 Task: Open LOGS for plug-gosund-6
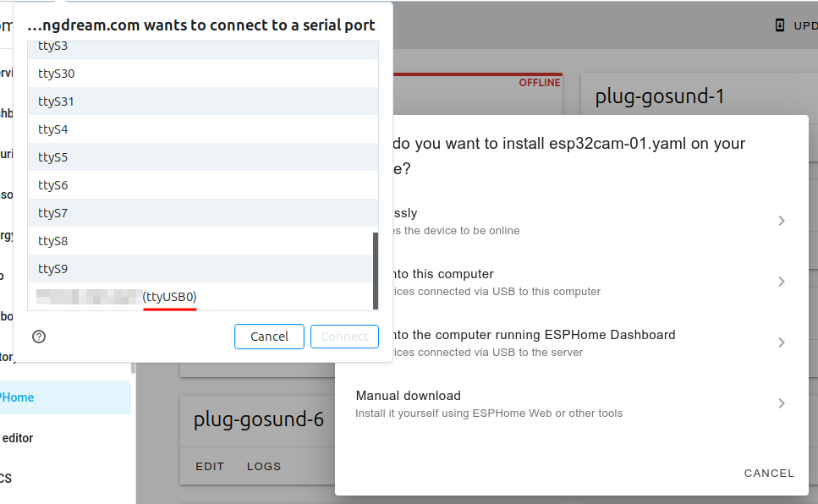point(264,467)
